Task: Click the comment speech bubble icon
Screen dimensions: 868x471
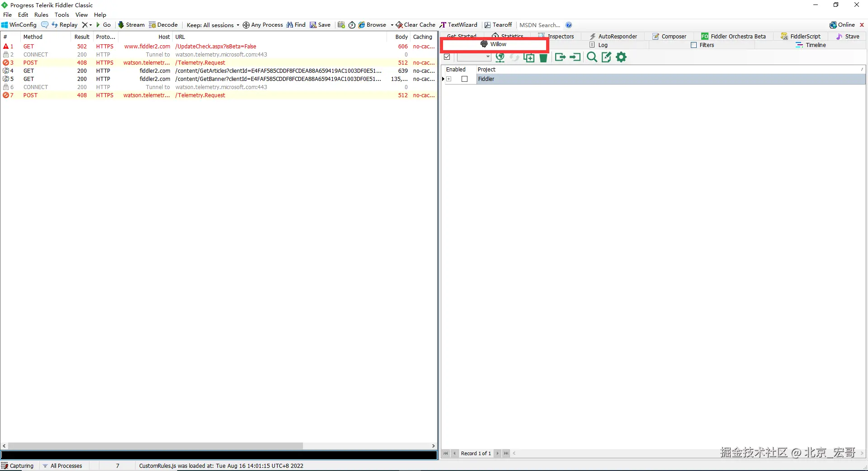Action: point(44,25)
